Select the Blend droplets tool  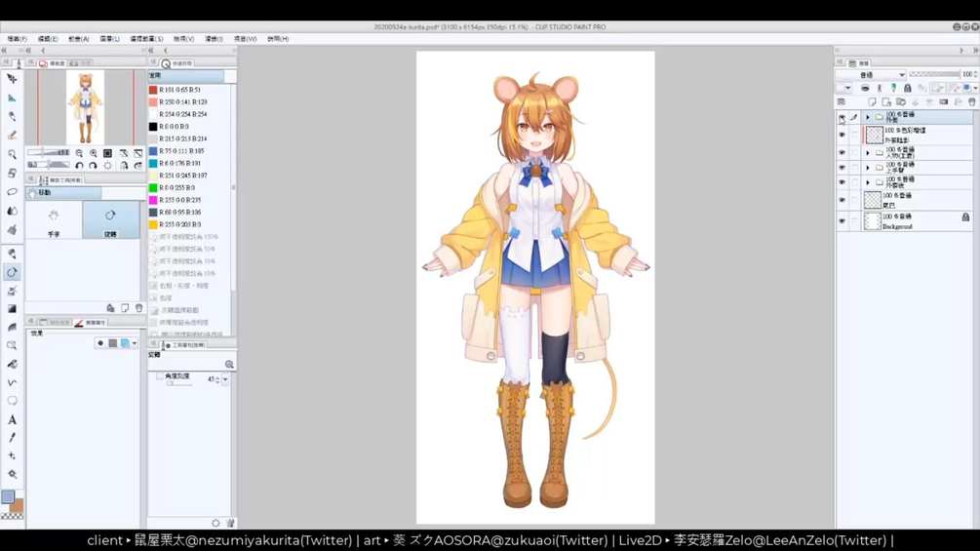point(12,211)
